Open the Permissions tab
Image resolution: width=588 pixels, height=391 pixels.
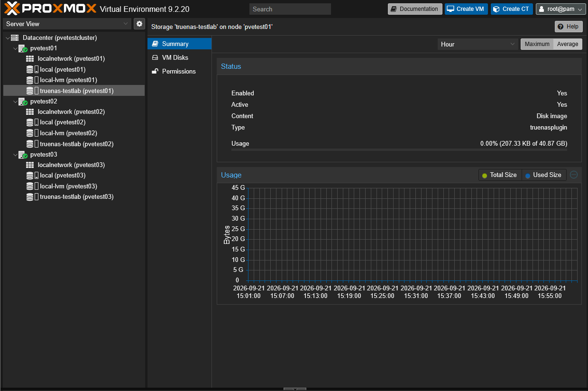pyautogui.click(x=179, y=71)
